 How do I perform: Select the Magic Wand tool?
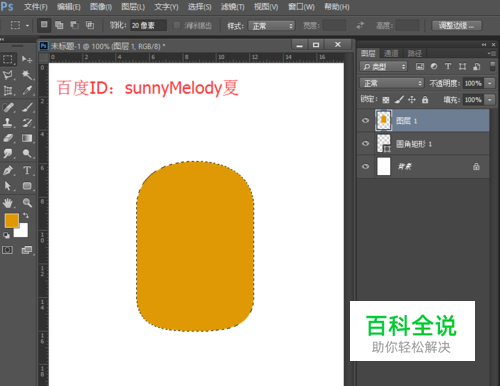27,75
